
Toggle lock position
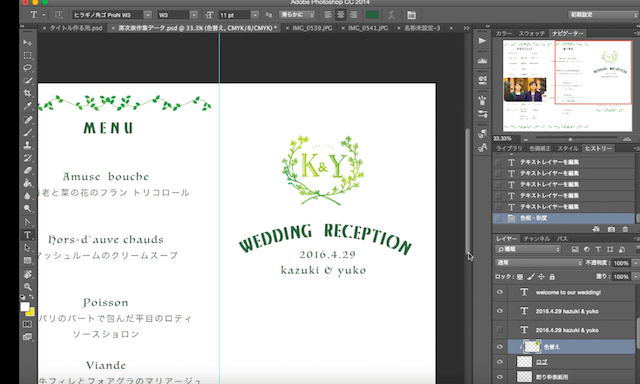coord(541,277)
